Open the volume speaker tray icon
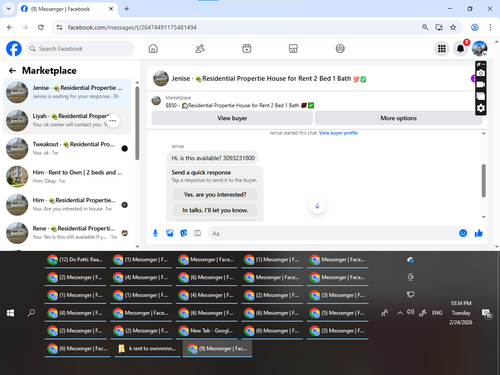 (x=411, y=312)
